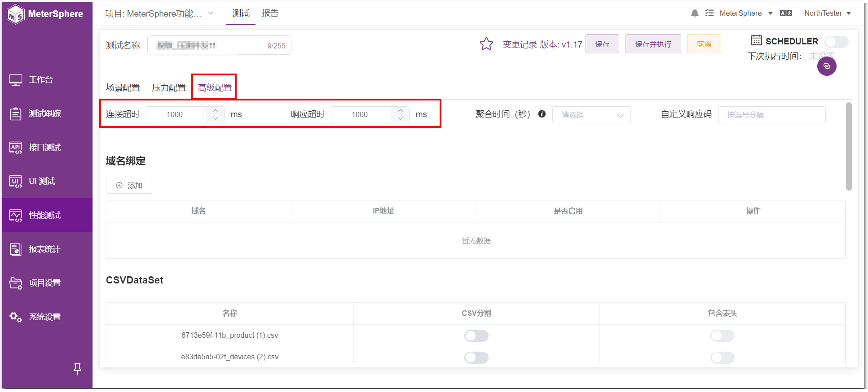868x392 pixels.
Task: Decrease 响应超时 with the down arrow
Action: coord(401,119)
